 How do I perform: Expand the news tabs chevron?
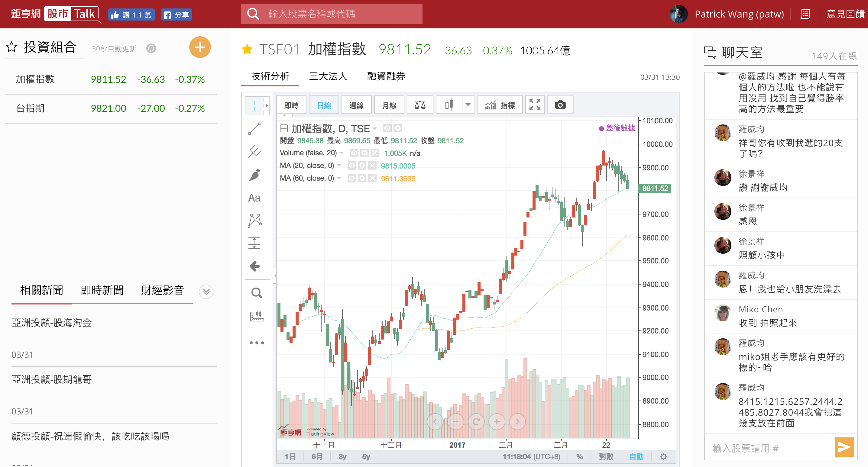pyautogui.click(x=206, y=291)
